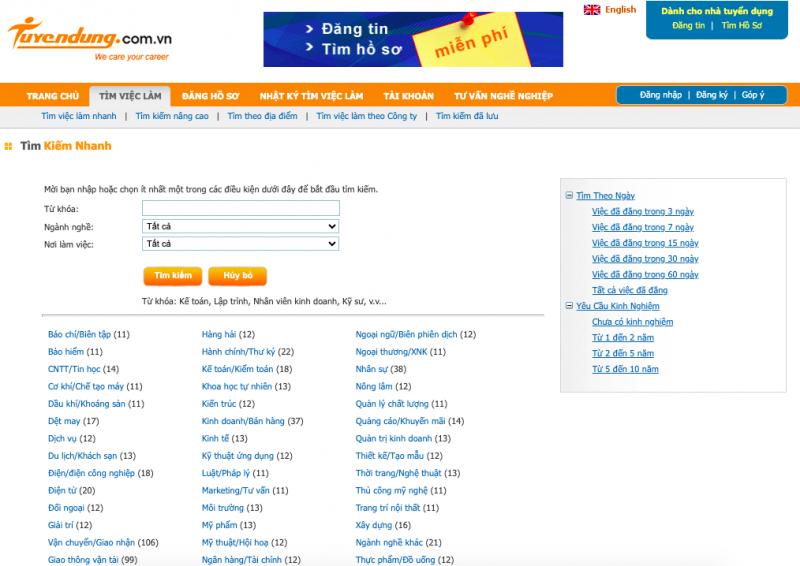Open Điện tử category

click(x=62, y=490)
